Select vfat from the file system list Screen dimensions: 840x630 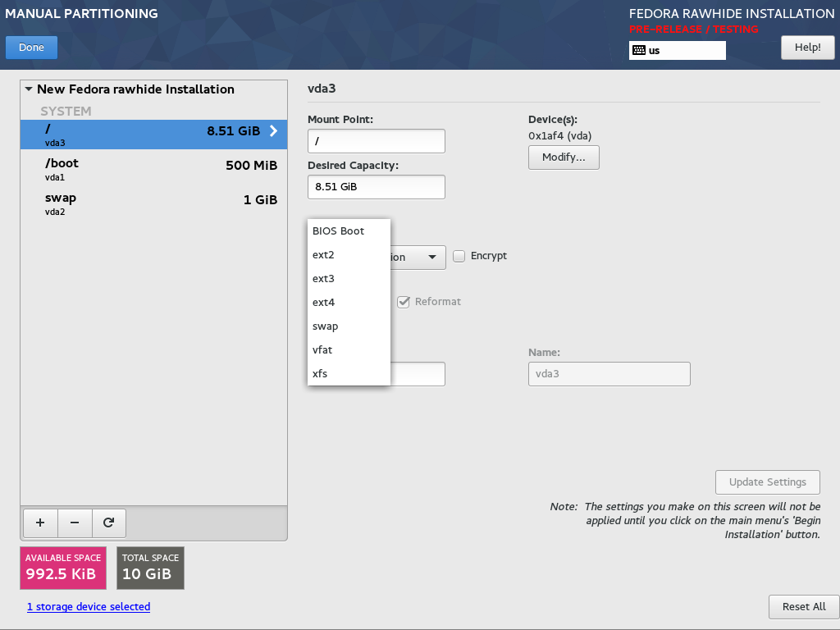coord(349,349)
